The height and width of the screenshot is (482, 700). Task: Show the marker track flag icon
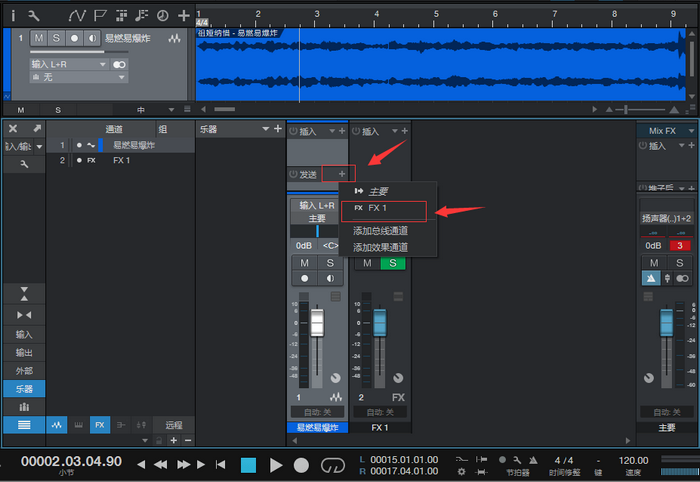(x=101, y=15)
